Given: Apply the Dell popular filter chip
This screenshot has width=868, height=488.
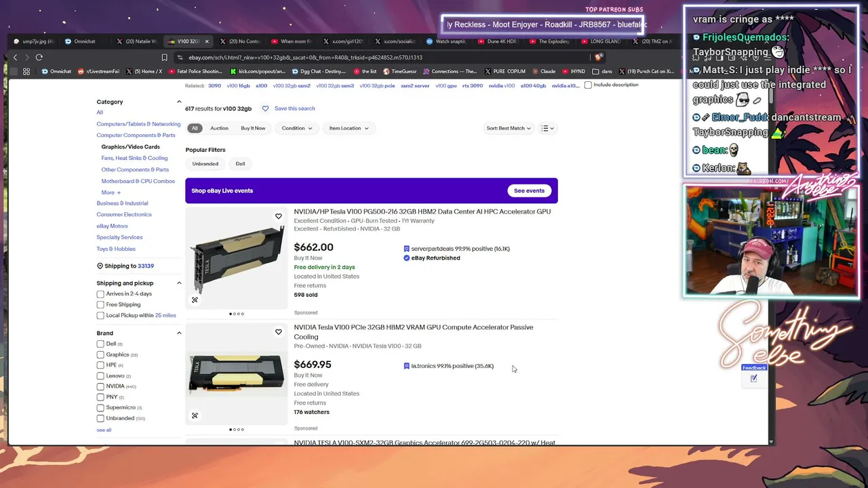Looking at the screenshot, I should pyautogui.click(x=240, y=164).
